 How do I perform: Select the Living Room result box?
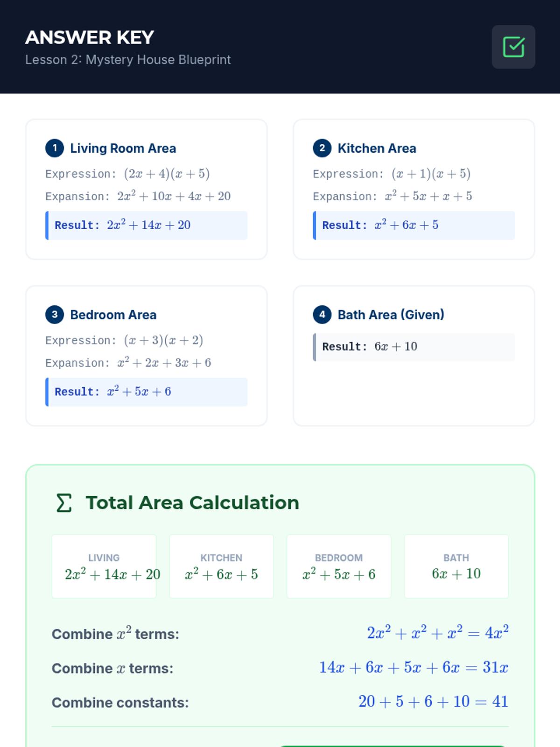147,226
